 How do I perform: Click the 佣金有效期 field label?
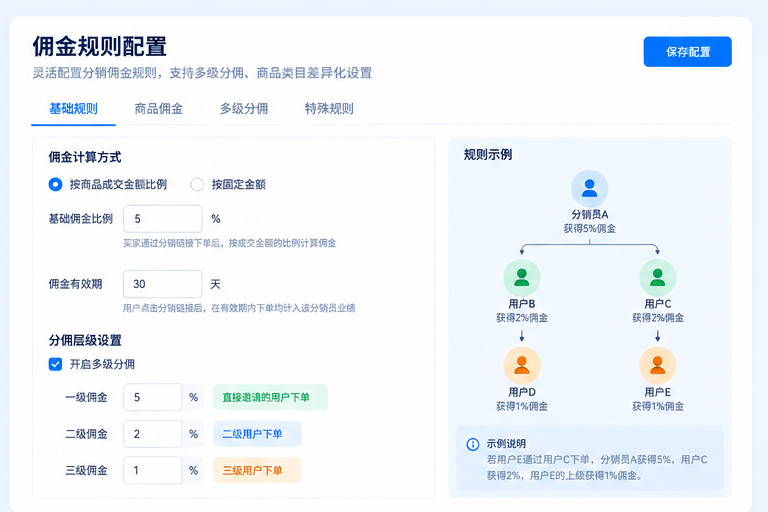pos(75,284)
